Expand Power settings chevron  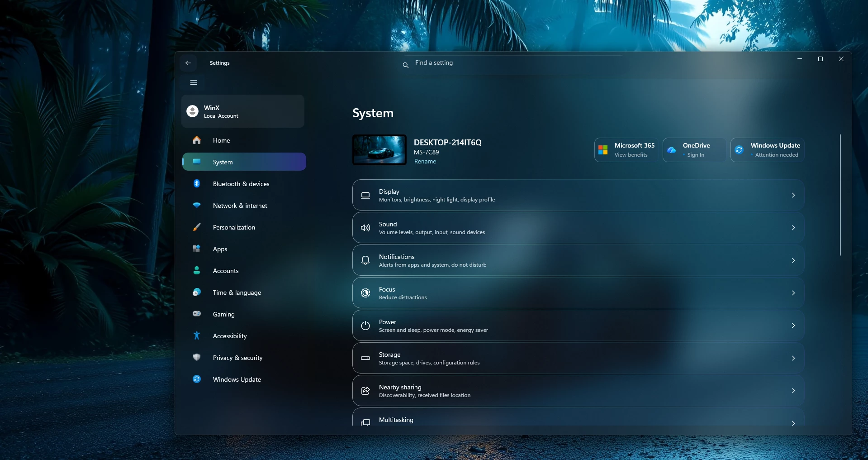click(793, 326)
